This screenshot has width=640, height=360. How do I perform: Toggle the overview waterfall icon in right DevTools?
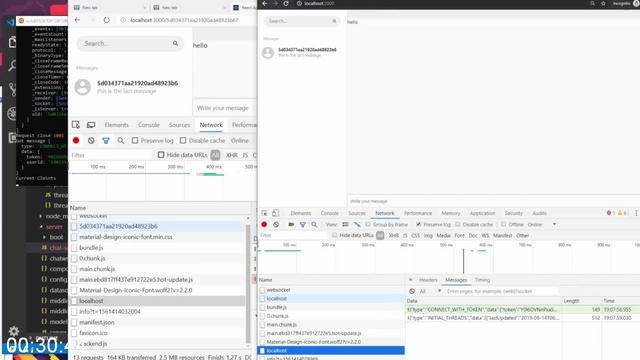pyautogui.click(x=357, y=224)
